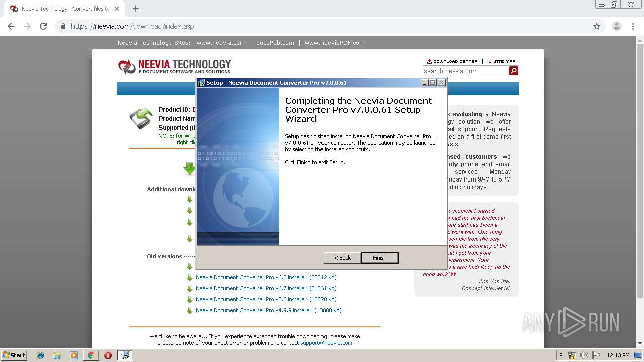This screenshot has width=644, height=362.
Task: Click the main green download arrow
Action: 190,169
